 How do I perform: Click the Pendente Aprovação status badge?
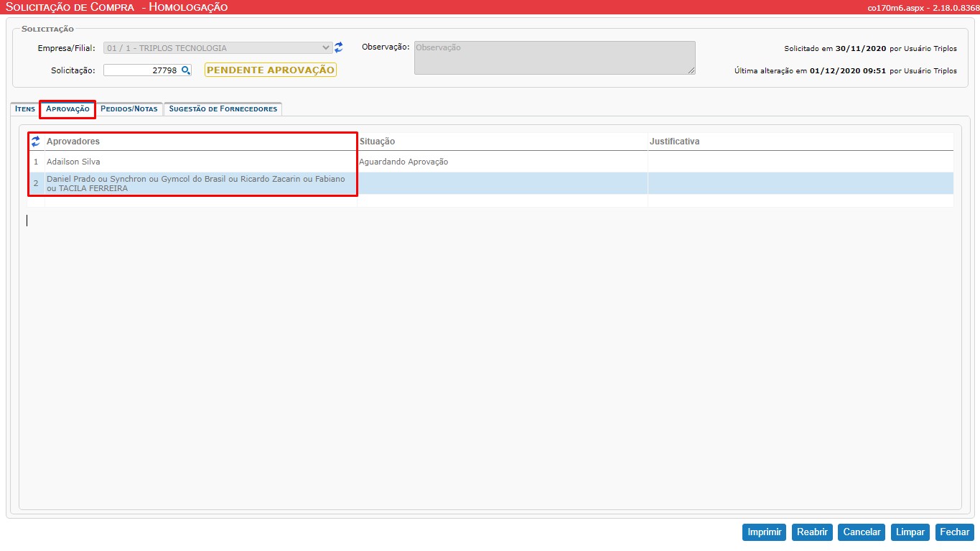click(x=271, y=70)
